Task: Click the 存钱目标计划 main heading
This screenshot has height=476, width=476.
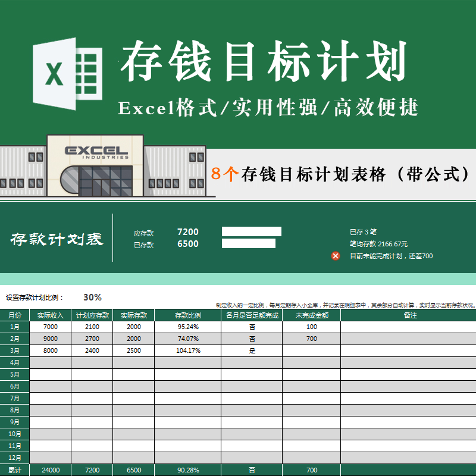Action: pos(264,61)
